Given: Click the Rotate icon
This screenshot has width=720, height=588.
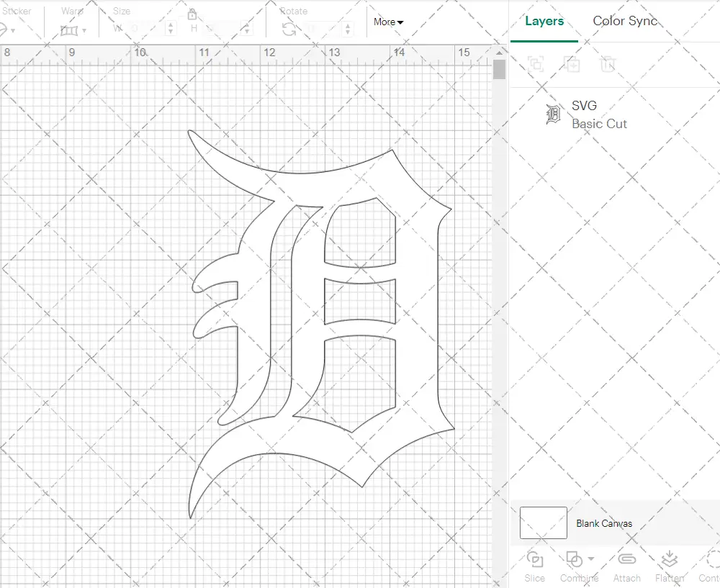Looking at the screenshot, I should coord(289,30).
